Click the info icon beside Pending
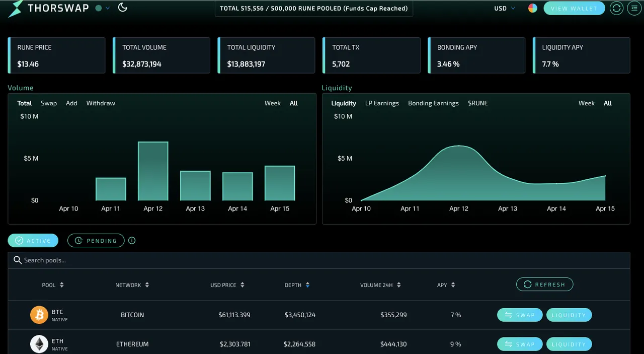 click(x=132, y=241)
